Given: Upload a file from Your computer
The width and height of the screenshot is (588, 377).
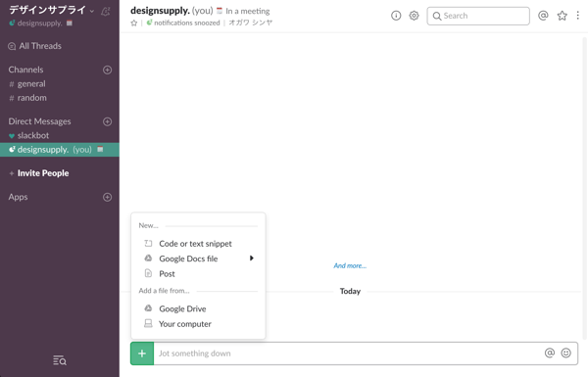Looking at the screenshot, I should click(185, 324).
